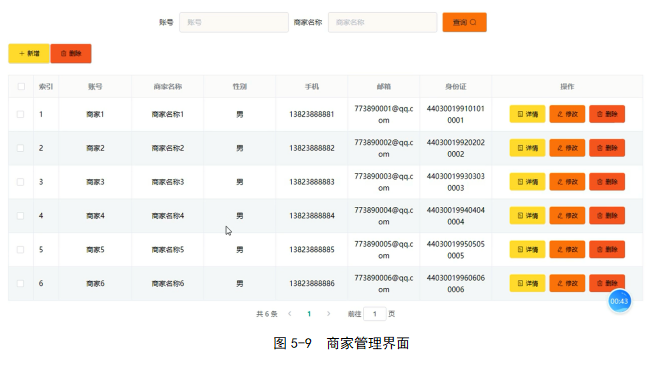Check the checkbox for row 商家4
The height and width of the screenshot is (367, 646).
point(20,215)
